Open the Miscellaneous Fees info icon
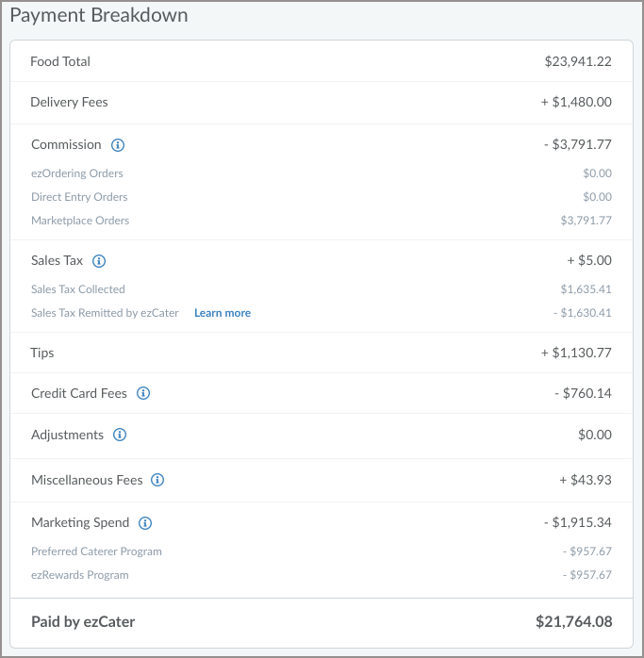Screen dimensions: 644x658 pos(157,480)
